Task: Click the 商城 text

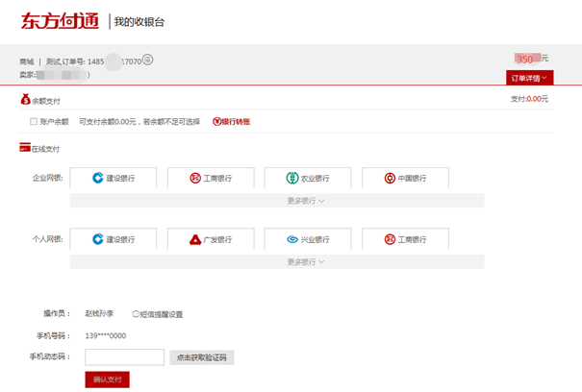Action: [27, 61]
